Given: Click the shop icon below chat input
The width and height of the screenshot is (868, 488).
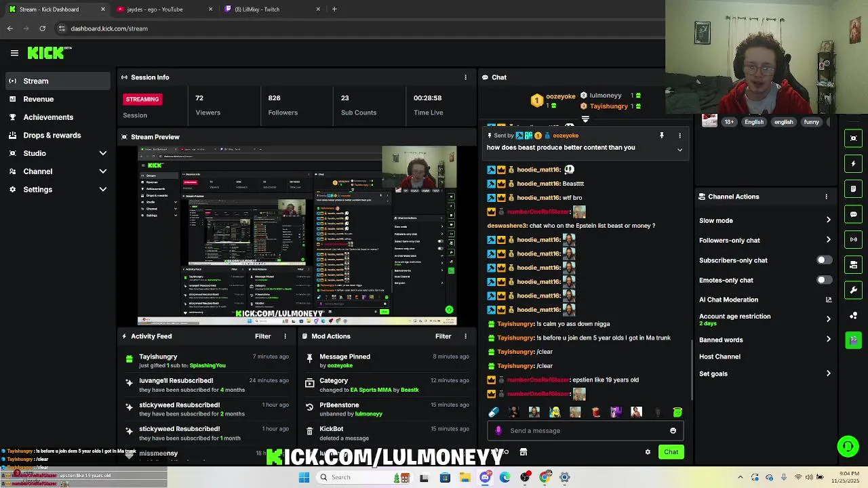Looking at the screenshot, I should coord(524,452).
